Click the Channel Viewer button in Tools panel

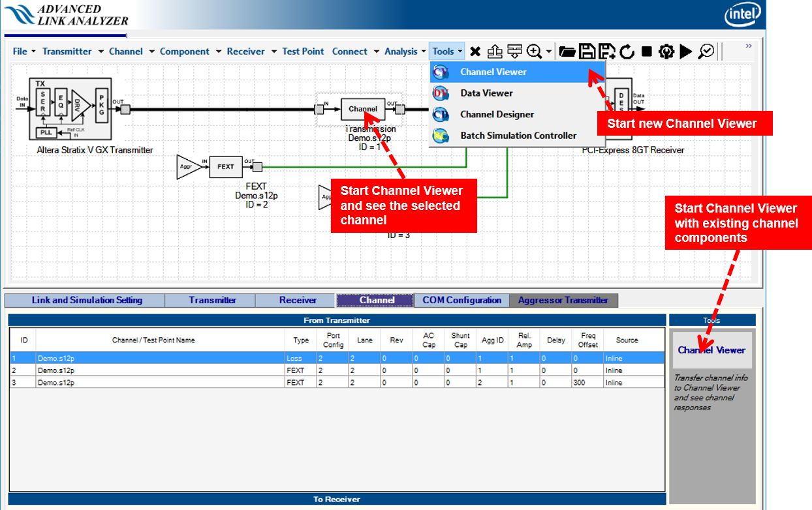coord(711,350)
